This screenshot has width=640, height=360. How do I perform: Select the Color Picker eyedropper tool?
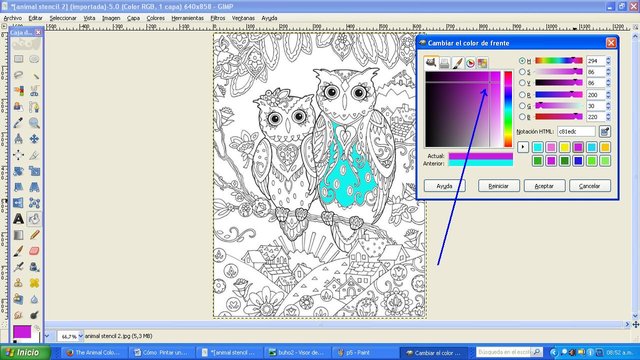click(x=18, y=123)
